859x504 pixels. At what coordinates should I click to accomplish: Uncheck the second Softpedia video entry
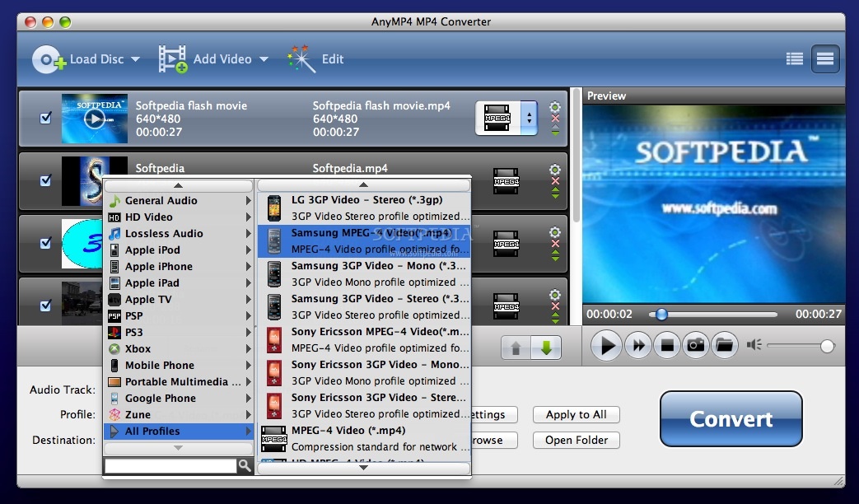point(46,180)
